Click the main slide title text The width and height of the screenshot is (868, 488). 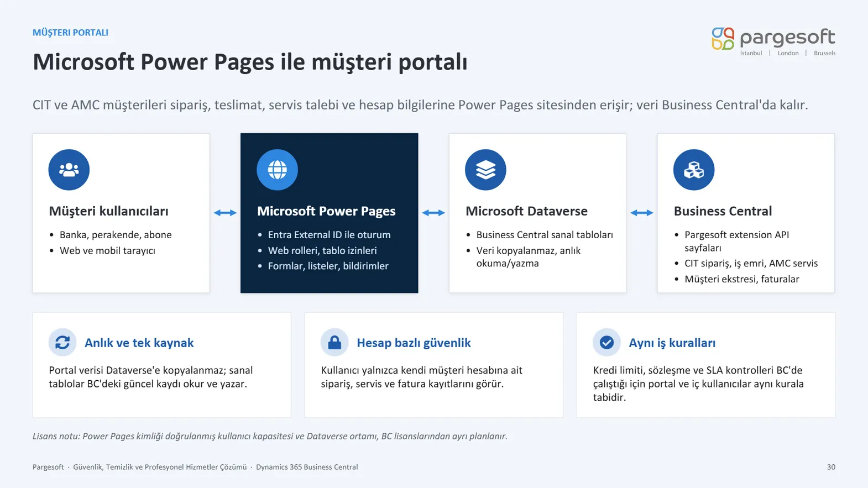[250, 62]
